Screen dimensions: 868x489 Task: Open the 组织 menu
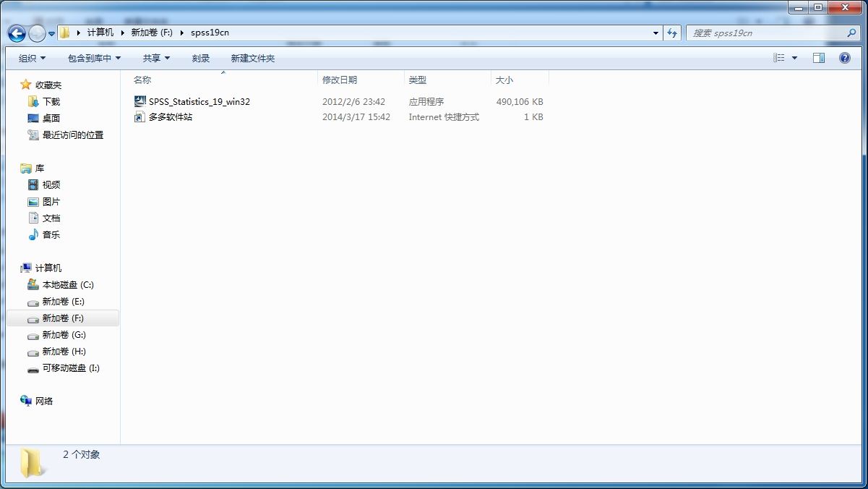(32, 58)
